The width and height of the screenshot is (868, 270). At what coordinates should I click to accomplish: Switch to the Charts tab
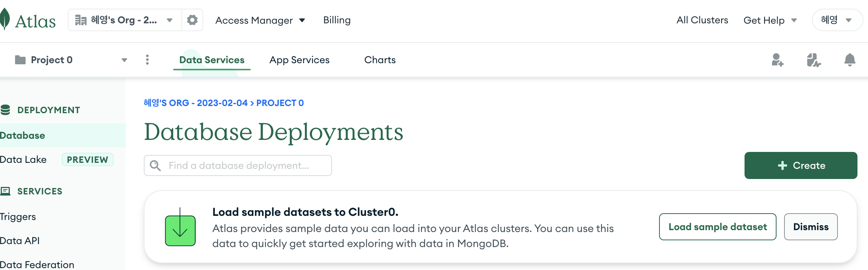click(x=380, y=60)
